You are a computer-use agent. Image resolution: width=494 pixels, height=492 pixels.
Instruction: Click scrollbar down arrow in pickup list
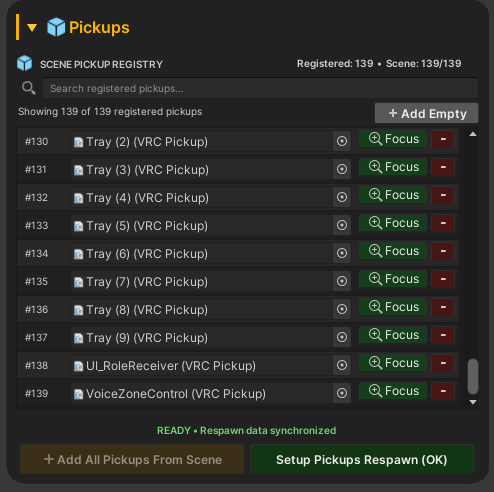pos(473,402)
